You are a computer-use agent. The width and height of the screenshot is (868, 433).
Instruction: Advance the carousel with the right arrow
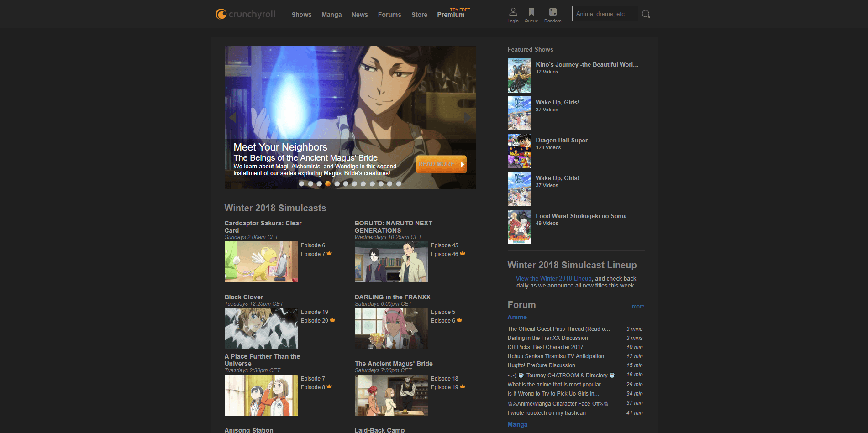click(467, 117)
